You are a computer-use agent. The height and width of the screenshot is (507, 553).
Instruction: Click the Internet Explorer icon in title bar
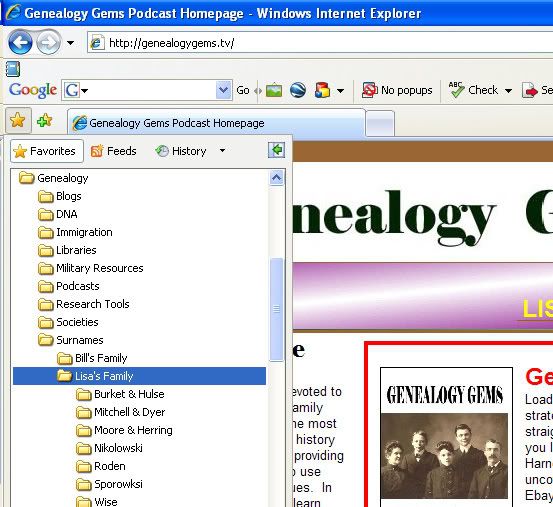[x=13, y=13]
